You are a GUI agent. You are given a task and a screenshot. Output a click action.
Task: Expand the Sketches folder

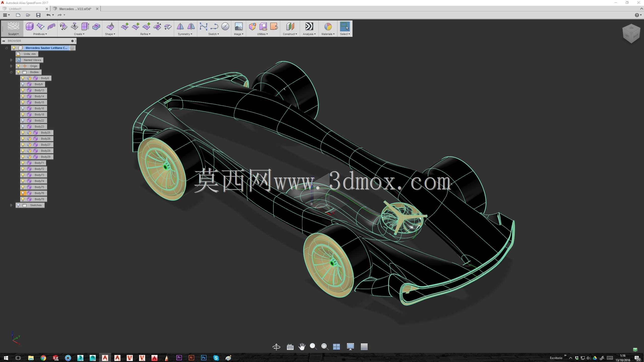(11, 205)
